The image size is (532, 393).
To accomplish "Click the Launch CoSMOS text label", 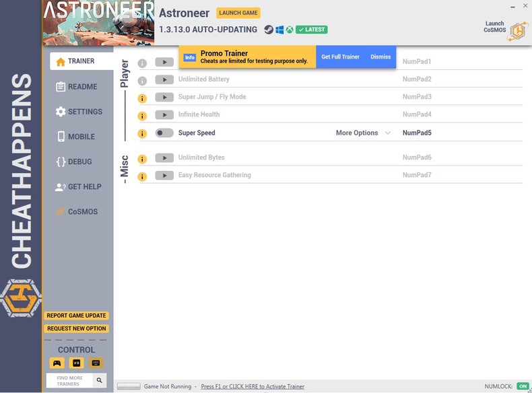I will 495,27.
